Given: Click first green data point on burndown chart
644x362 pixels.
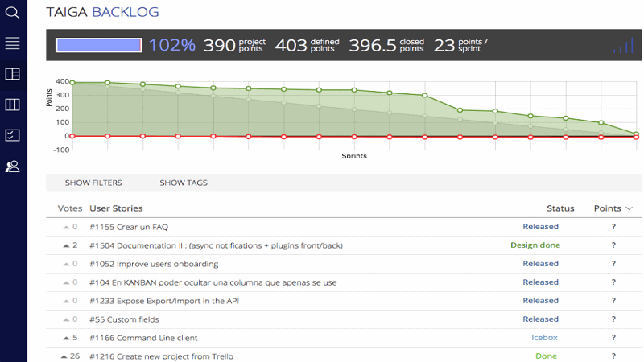Looking at the screenshot, I should point(72,83).
